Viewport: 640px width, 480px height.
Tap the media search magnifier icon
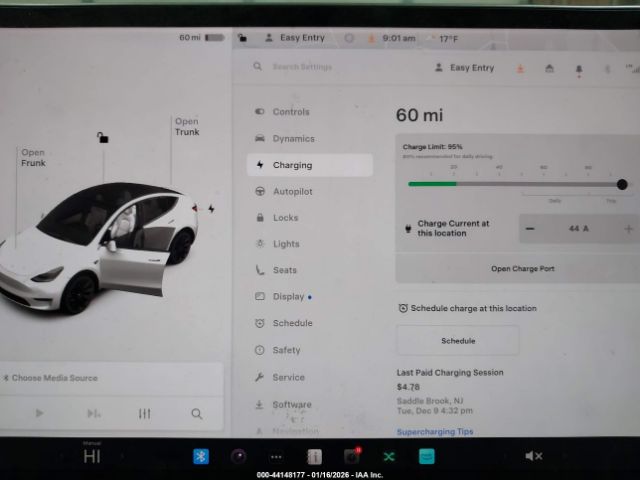point(196,413)
